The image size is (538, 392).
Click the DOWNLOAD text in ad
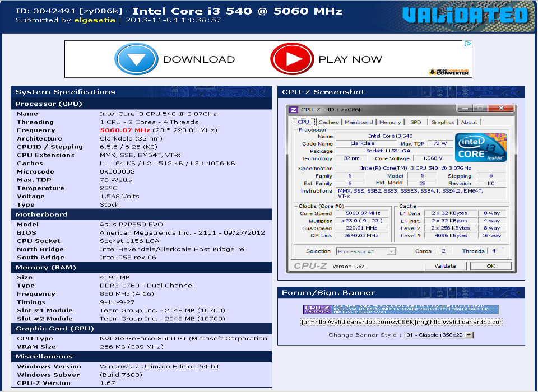click(198, 59)
